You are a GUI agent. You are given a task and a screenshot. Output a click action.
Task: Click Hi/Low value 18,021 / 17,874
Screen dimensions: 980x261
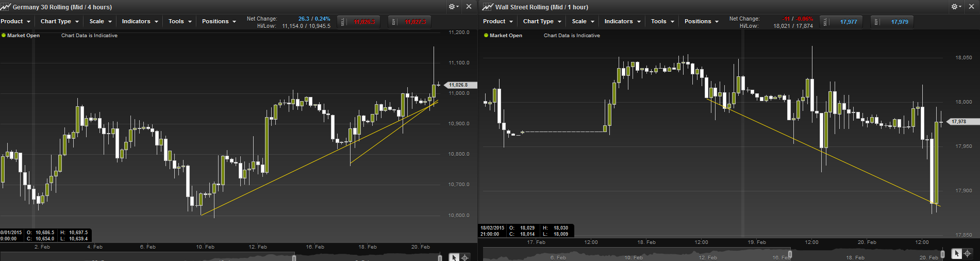pyautogui.click(x=793, y=26)
